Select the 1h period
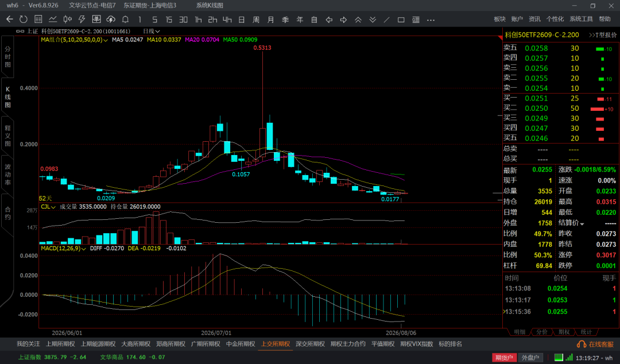The image size is (620, 364). 198,20
